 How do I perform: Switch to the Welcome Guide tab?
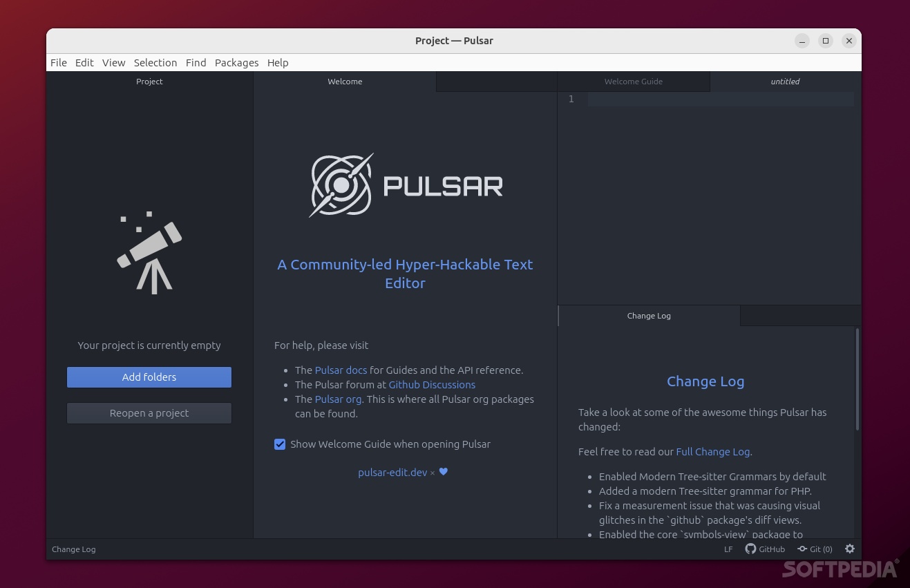633,81
